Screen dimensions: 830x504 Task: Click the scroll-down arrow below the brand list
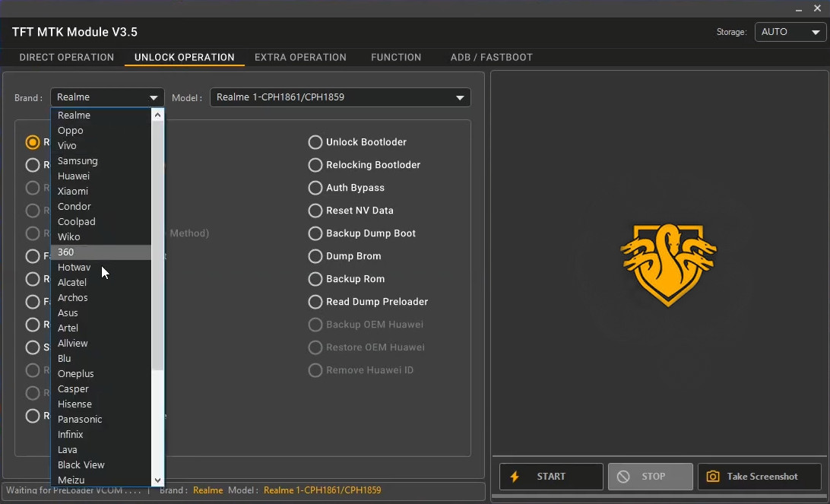157,480
